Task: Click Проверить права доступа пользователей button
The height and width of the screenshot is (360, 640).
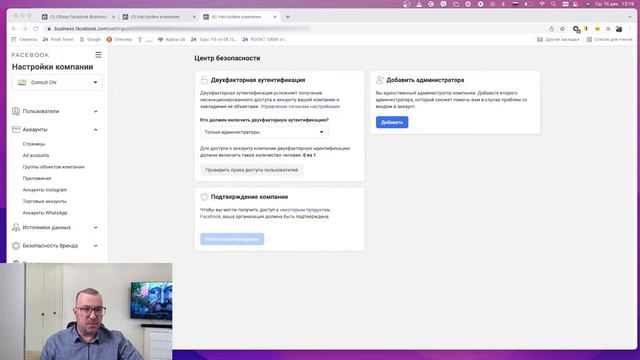Action: pyautogui.click(x=252, y=170)
